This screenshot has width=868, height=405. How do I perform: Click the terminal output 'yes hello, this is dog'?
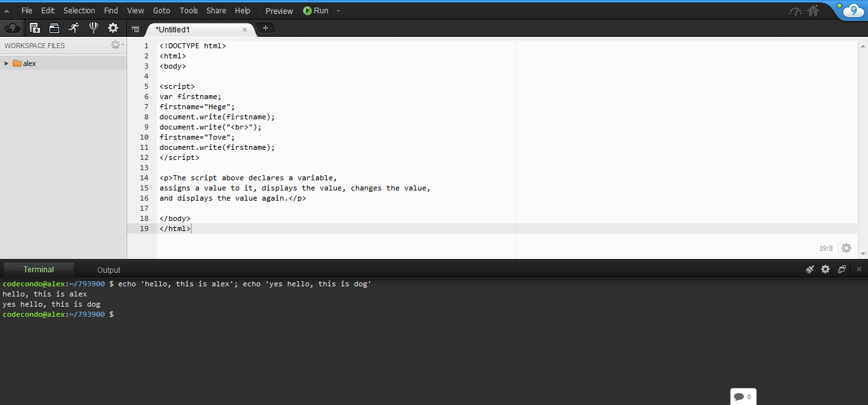51,304
